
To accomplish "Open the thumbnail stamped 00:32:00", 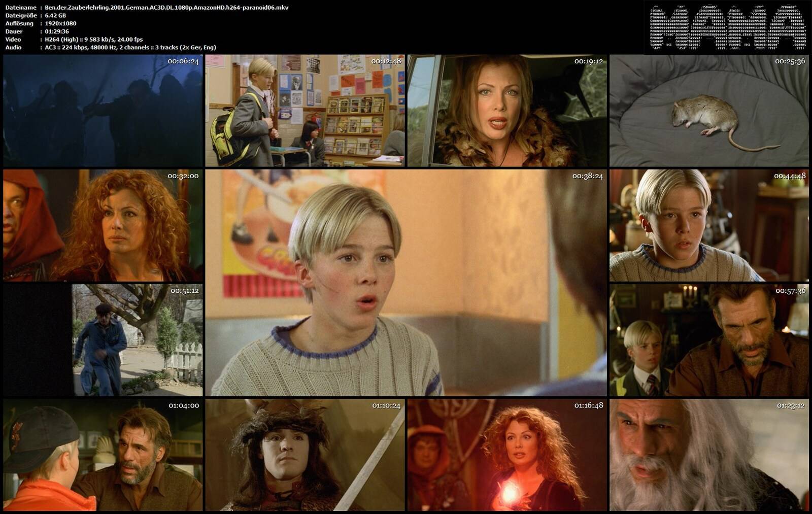I will 103,225.
